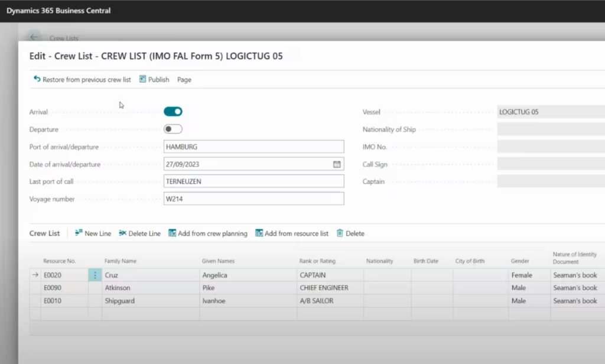Open row options menu for E0020

(95, 275)
